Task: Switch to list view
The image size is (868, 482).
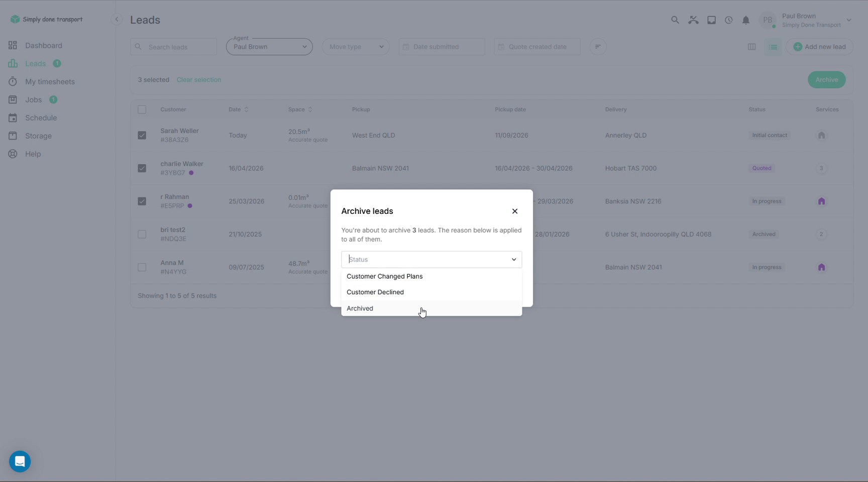Action: 773,47
